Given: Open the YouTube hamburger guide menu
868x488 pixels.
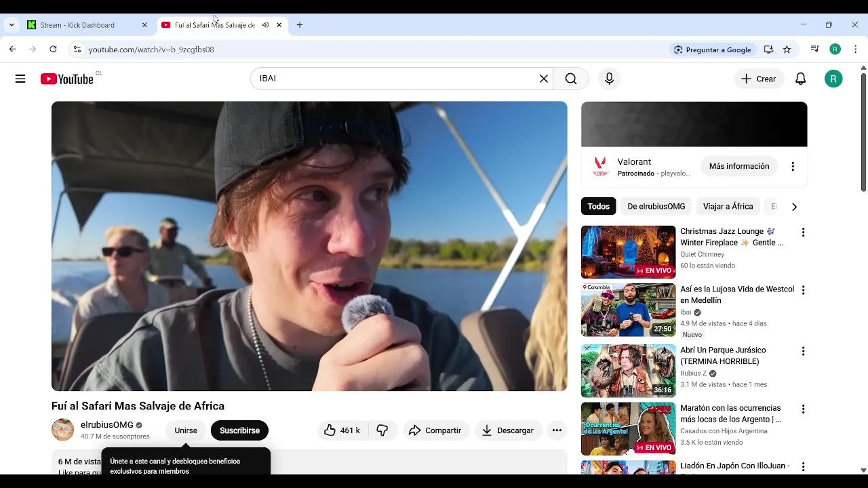Looking at the screenshot, I should (20, 79).
